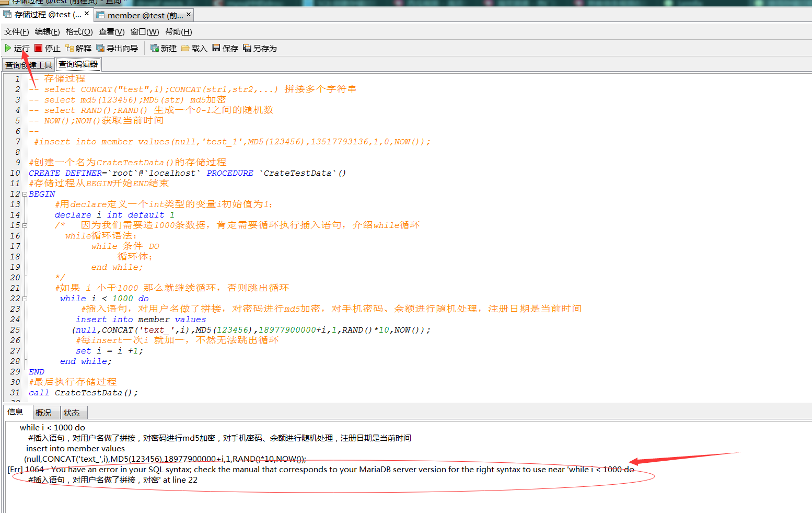
Task: Click the Load (载入) folder icon
Action: point(185,48)
